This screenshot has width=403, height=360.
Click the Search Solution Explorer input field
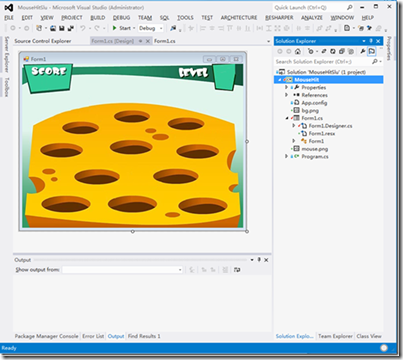click(323, 61)
